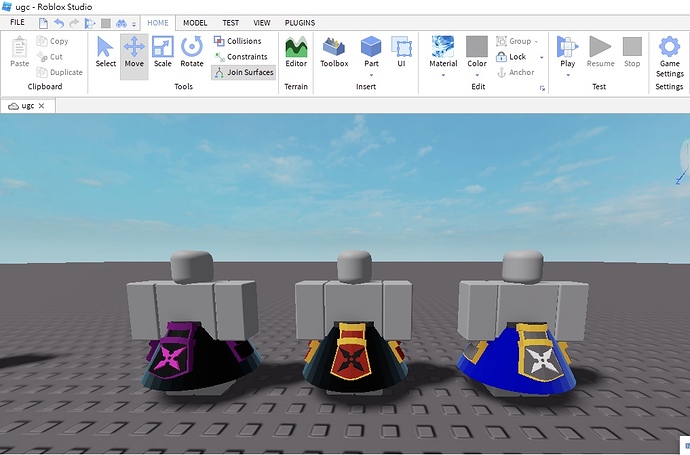Click the quick access Stop square icon
The image size is (690, 455).
[x=106, y=23]
